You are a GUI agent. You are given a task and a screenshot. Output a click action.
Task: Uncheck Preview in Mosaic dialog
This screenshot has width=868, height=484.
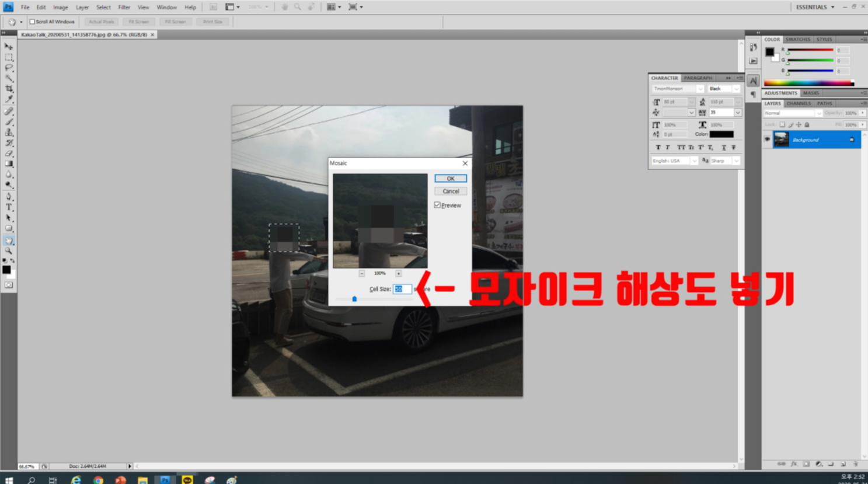click(437, 205)
